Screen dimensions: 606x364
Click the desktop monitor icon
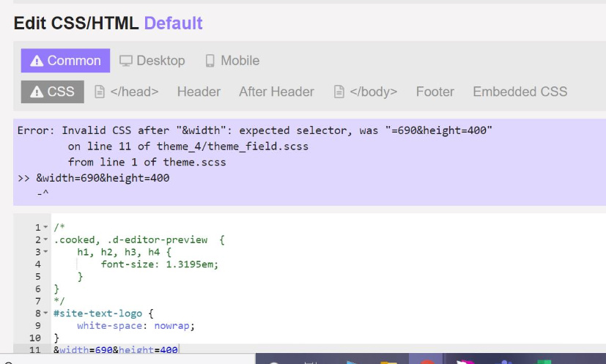pyautogui.click(x=125, y=61)
